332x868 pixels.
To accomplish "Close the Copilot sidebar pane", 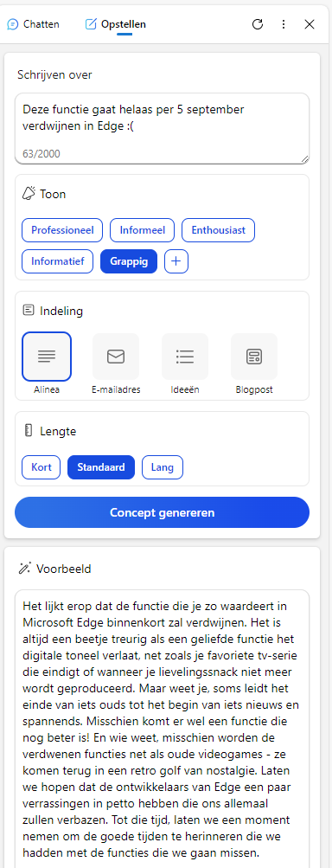I will 310,24.
